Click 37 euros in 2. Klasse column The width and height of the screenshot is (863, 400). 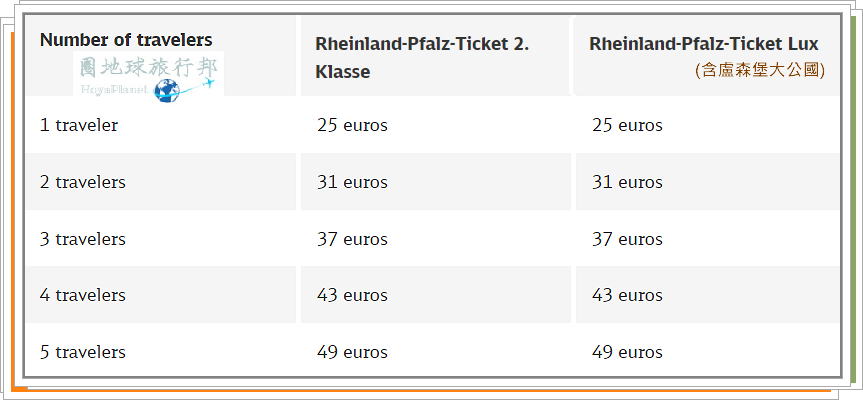(x=352, y=239)
